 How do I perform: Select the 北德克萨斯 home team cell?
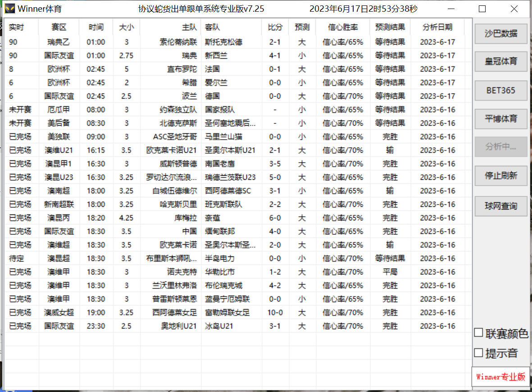pyautogui.click(x=178, y=123)
